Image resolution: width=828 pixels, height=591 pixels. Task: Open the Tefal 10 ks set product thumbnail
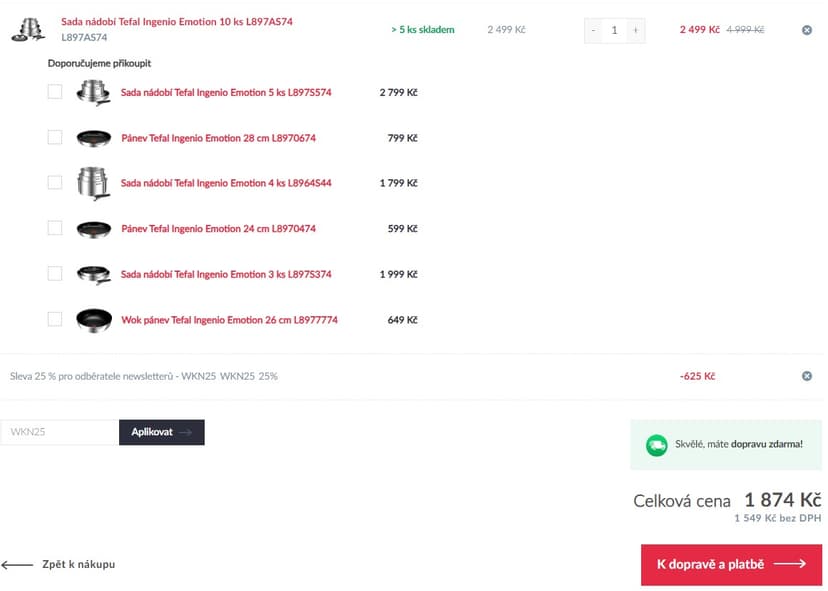(29, 30)
